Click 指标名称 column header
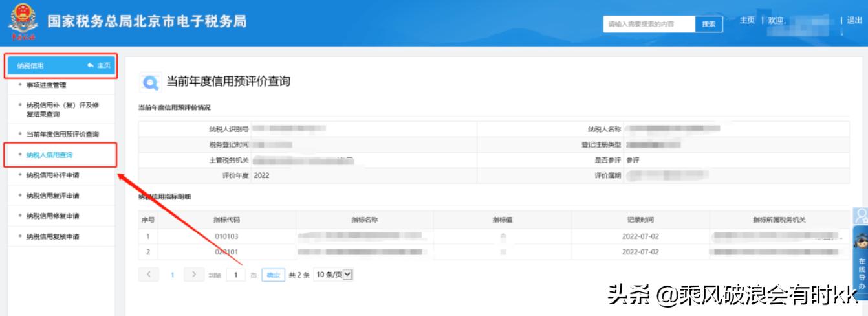This screenshot has width=868, height=316. [x=365, y=220]
